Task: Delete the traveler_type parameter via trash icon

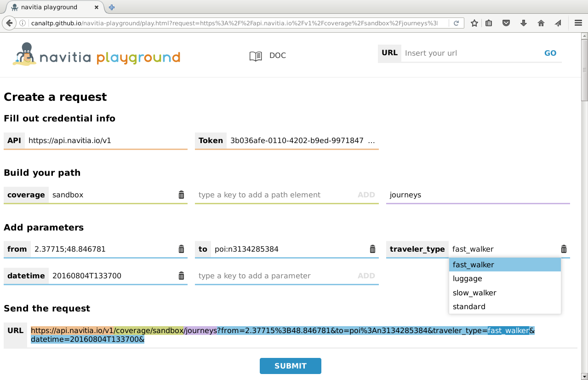Action: pyautogui.click(x=564, y=249)
